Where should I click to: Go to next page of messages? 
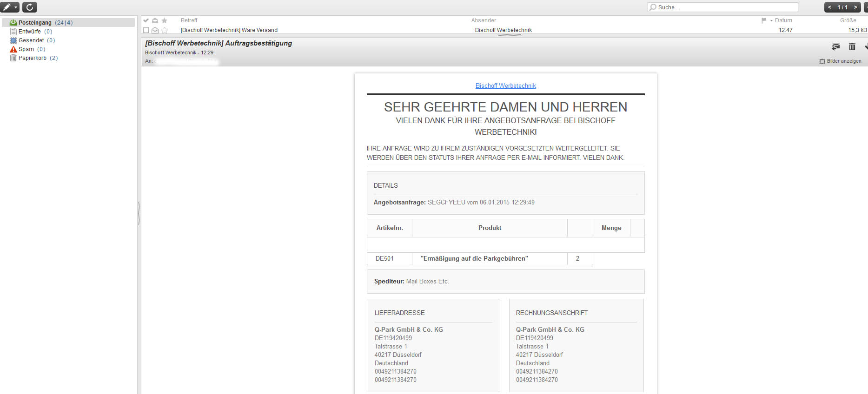855,7
